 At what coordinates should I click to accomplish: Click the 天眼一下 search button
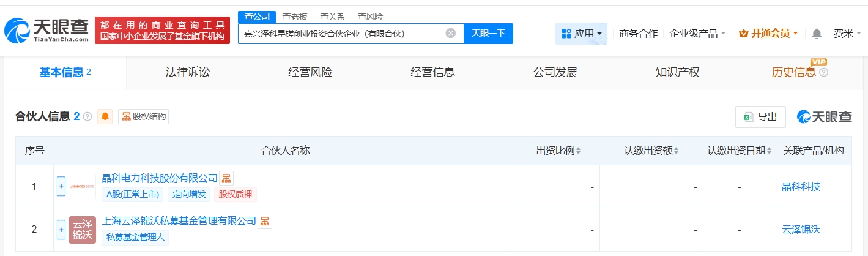coord(488,34)
